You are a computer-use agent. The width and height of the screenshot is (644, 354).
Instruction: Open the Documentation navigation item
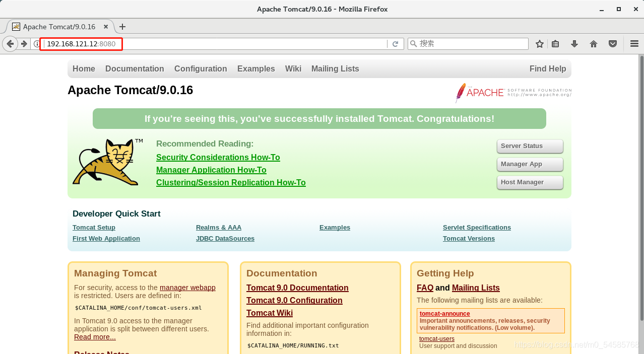coord(135,68)
